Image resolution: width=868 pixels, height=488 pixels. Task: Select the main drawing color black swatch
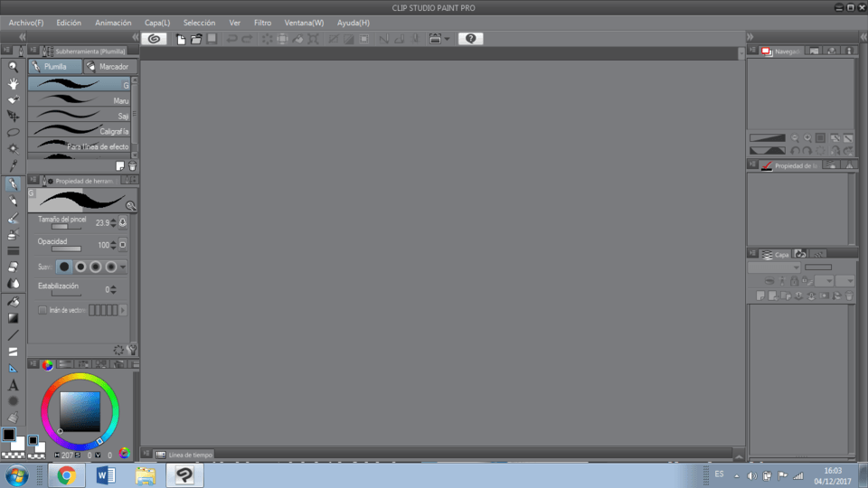[x=9, y=435]
